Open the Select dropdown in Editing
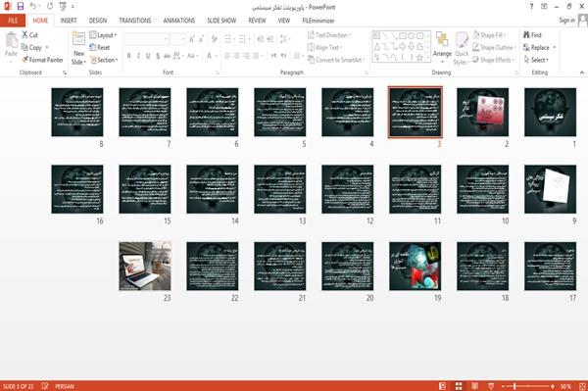Viewport: 588px width, 391px height. click(536, 60)
